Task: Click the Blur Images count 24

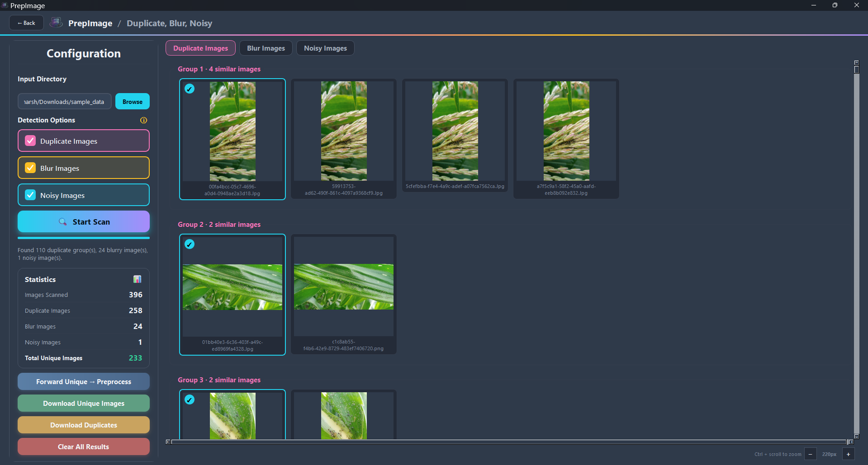Action: [x=138, y=326]
